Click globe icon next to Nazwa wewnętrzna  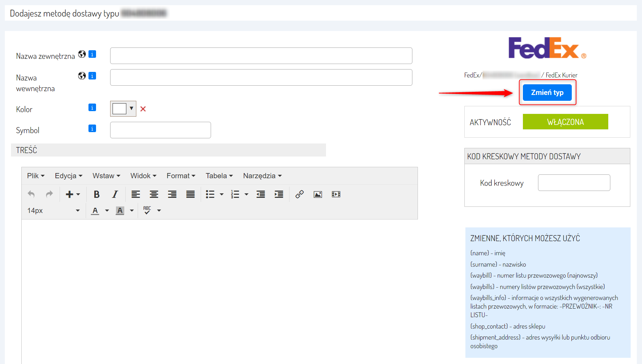pyautogui.click(x=82, y=76)
